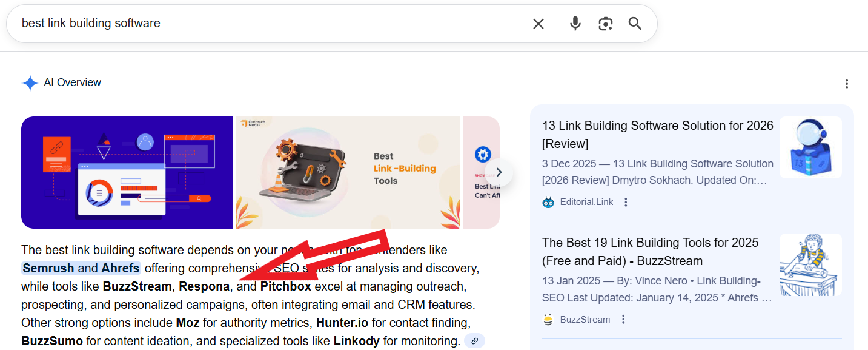The height and width of the screenshot is (350, 868).
Task: Expand the image carousel with the right arrow
Action: (499, 172)
